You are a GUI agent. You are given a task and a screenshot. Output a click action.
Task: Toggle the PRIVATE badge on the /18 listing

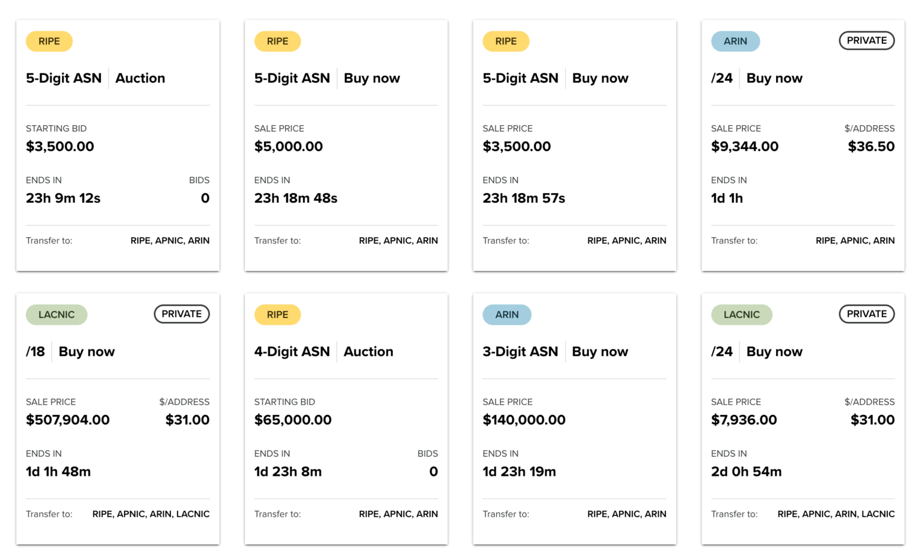(x=182, y=313)
